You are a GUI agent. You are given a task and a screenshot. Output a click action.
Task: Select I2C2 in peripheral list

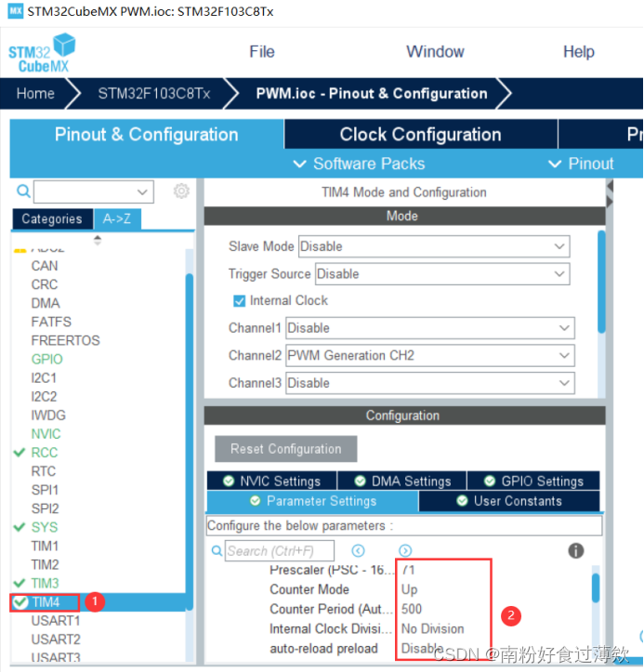tap(44, 397)
